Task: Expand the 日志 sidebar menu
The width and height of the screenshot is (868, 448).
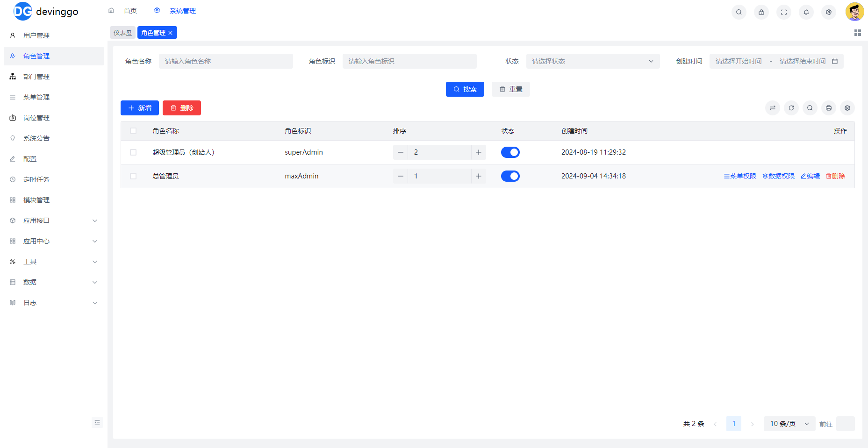Action: click(x=54, y=303)
